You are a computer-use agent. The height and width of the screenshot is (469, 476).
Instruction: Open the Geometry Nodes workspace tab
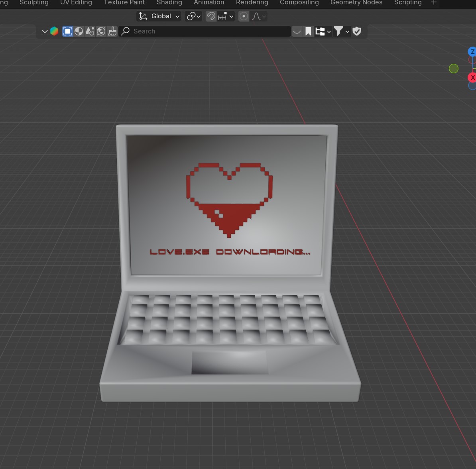pos(356,3)
